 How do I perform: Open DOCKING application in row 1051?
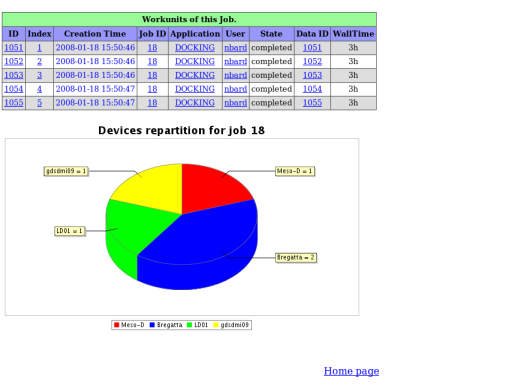pos(195,48)
